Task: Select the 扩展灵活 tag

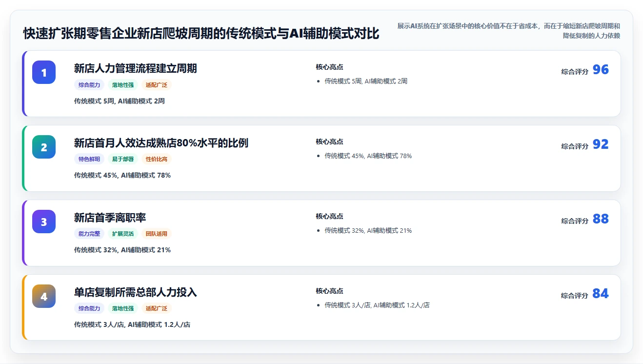Action: coord(123,234)
